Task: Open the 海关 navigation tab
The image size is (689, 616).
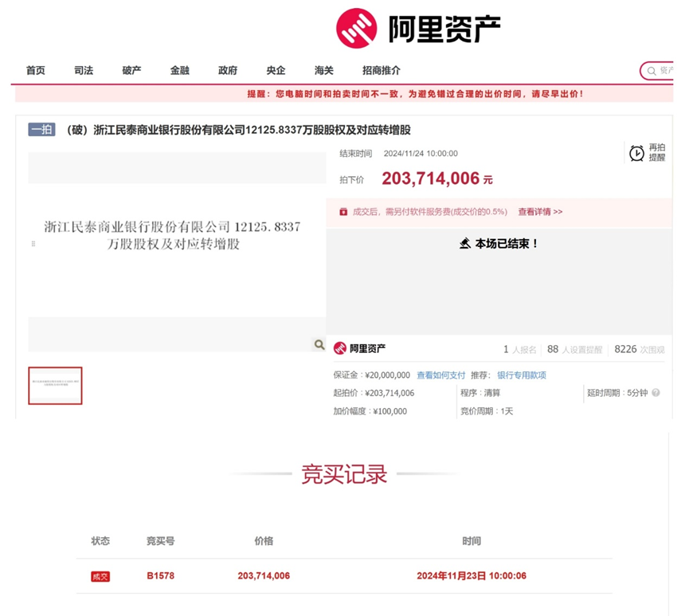Action: click(324, 70)
